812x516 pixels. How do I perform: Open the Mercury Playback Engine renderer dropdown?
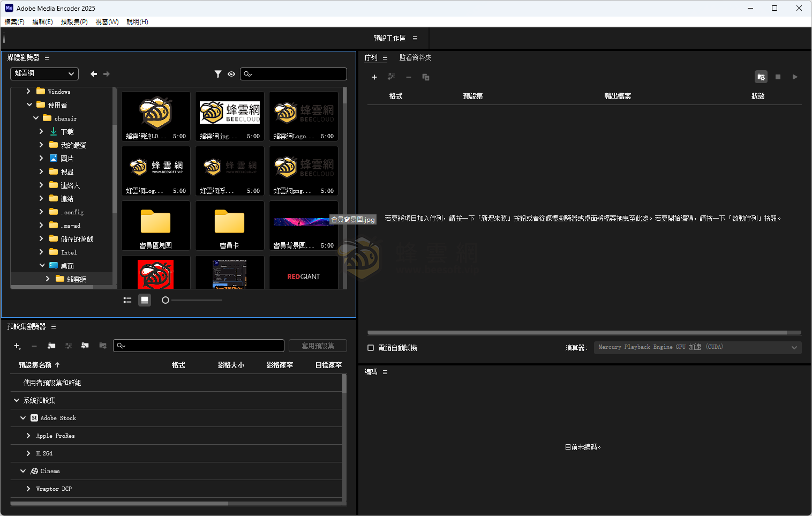pyautogui.click(x=698, y=347)
